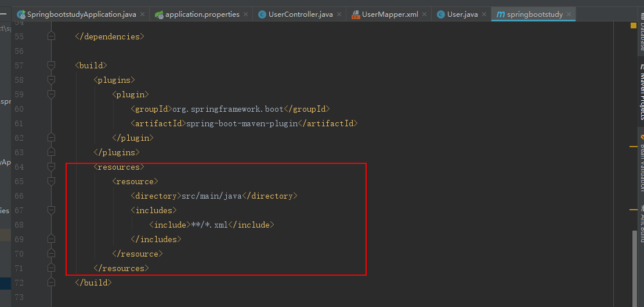Collapse the resource tag at line 65
This screenshot has width=644, height=307.
[51, 181]
